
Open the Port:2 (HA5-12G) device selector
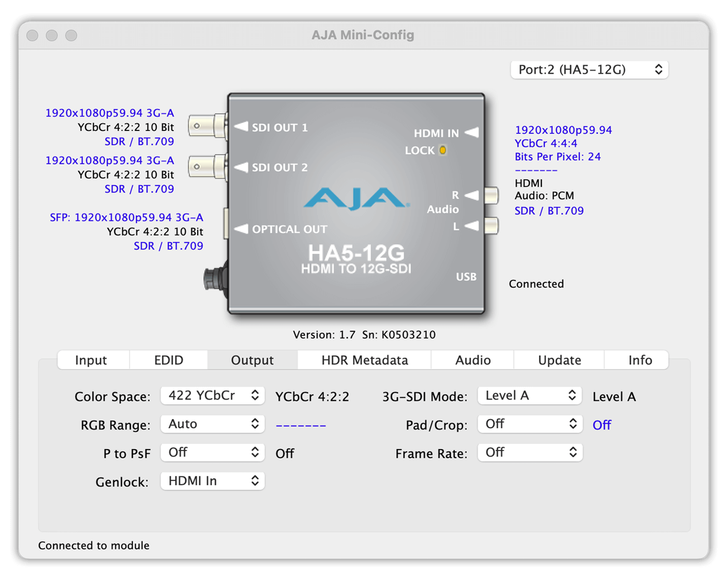point(589,70)
